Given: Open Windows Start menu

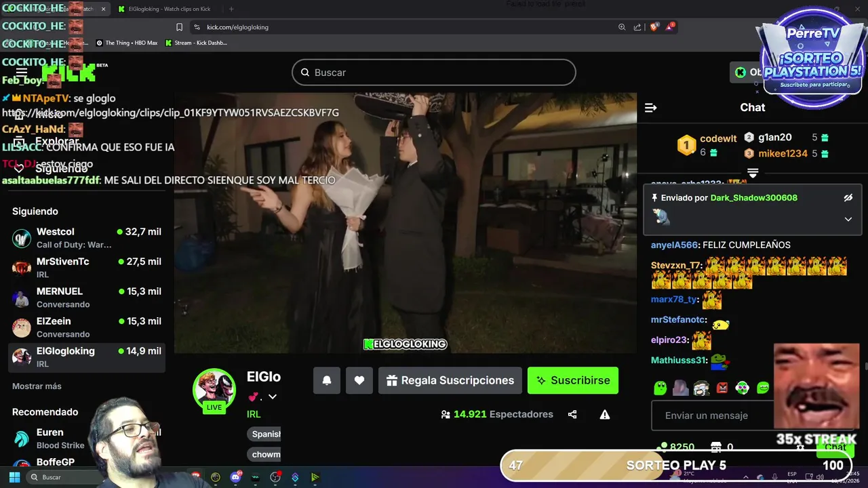Looking at the screenshot, I should pos(14,477).
